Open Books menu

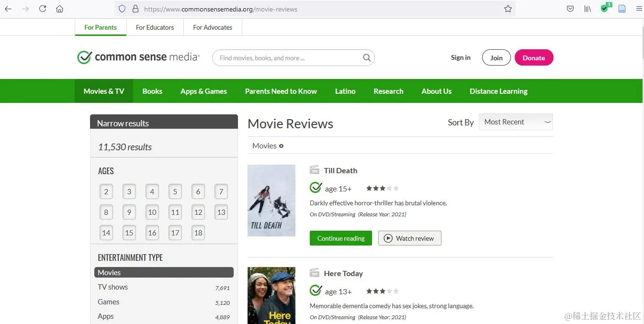[152, 91]
